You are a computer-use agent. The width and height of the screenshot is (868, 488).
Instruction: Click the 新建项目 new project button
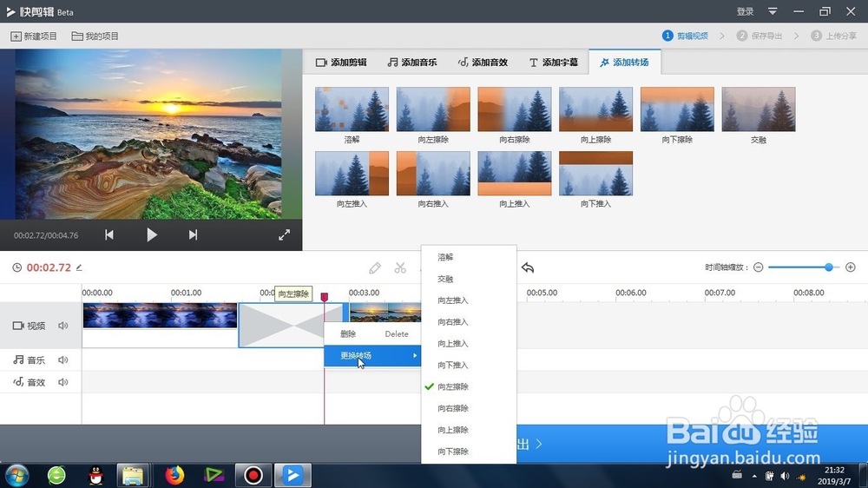click(34, 36)
